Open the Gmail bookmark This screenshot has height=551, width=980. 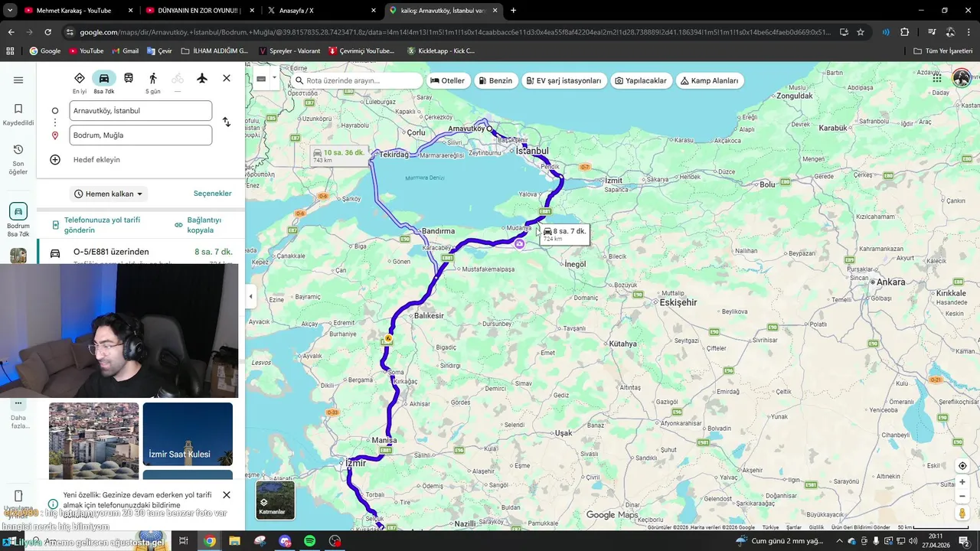tap(124, 51)
